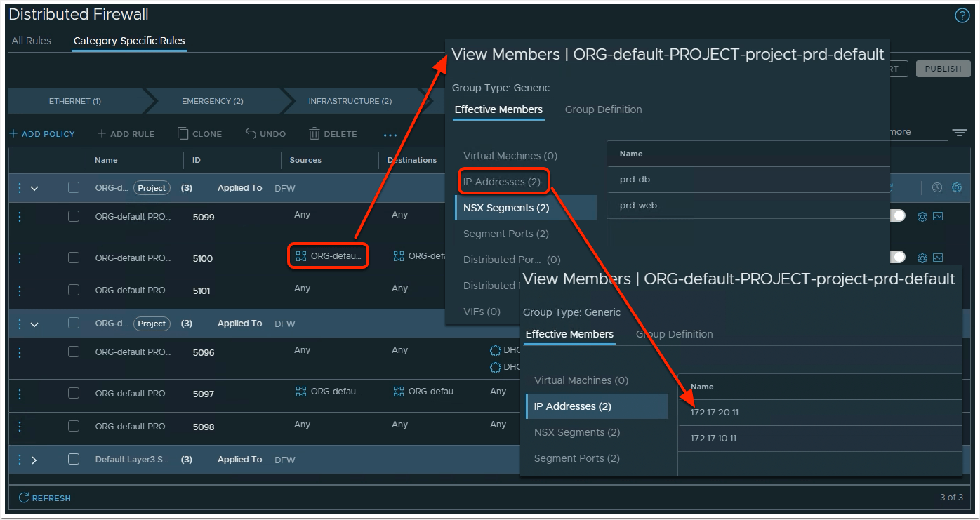Select the checkbox for rule 5097
The image size is (980, 520).
pyautogui.click(x=74, y=393)
